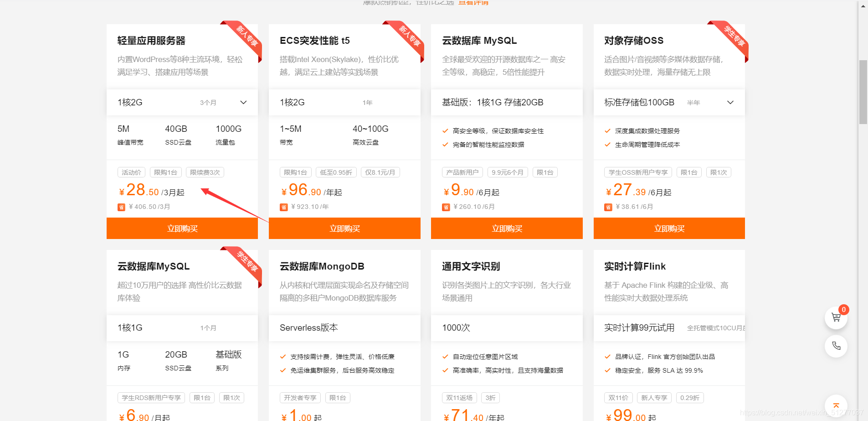Open the Serverless版本 configuration selector
Screen dimensions: 868x421
pyautogui.click(x=344, y=327)
